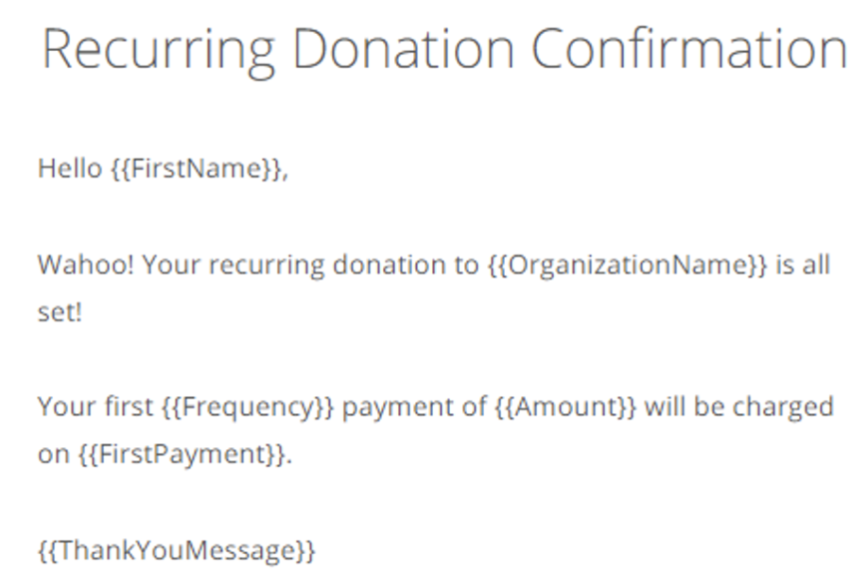
Task: Click the word 'set!' on second line
Action: (60, 312)
